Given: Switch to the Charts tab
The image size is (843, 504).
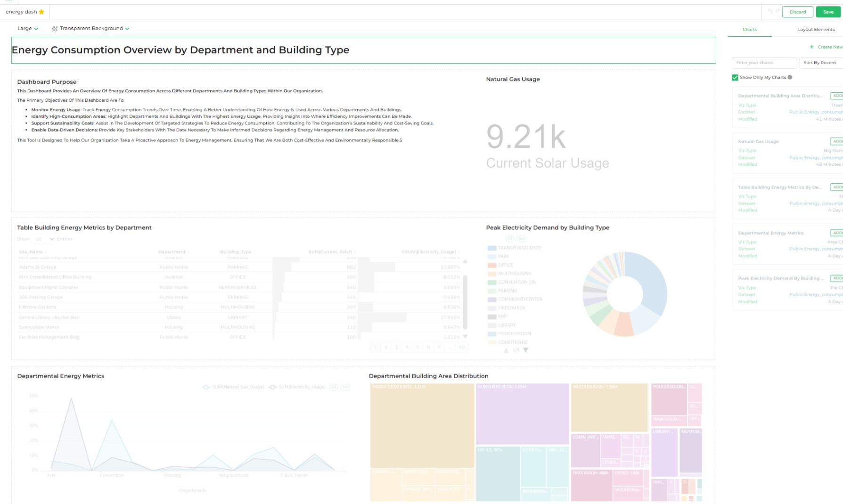Looking at the screenshot, I should 749,29.
